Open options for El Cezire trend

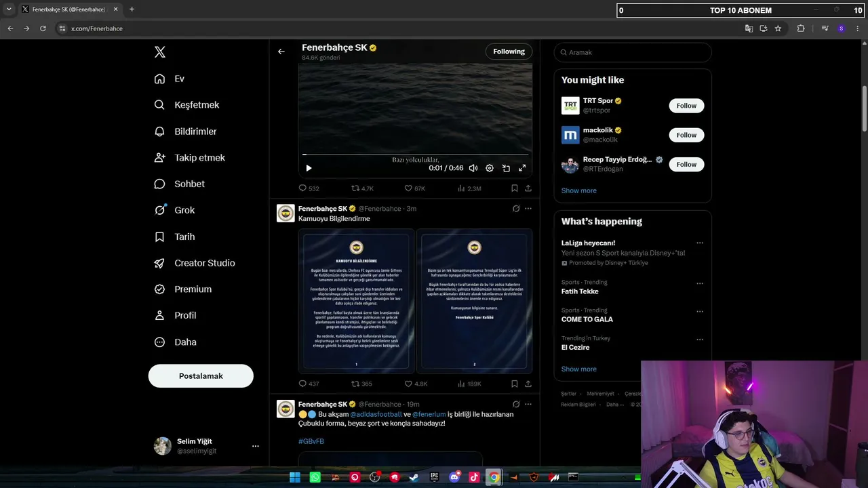pyautogui.click(x=700, y=339)
